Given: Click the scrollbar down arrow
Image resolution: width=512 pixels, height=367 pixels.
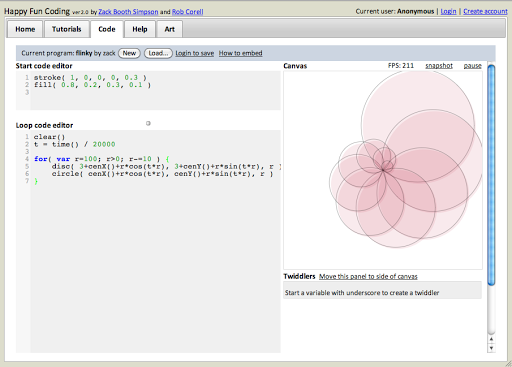Looking at the screenshot, I should (x=491, y=348).
